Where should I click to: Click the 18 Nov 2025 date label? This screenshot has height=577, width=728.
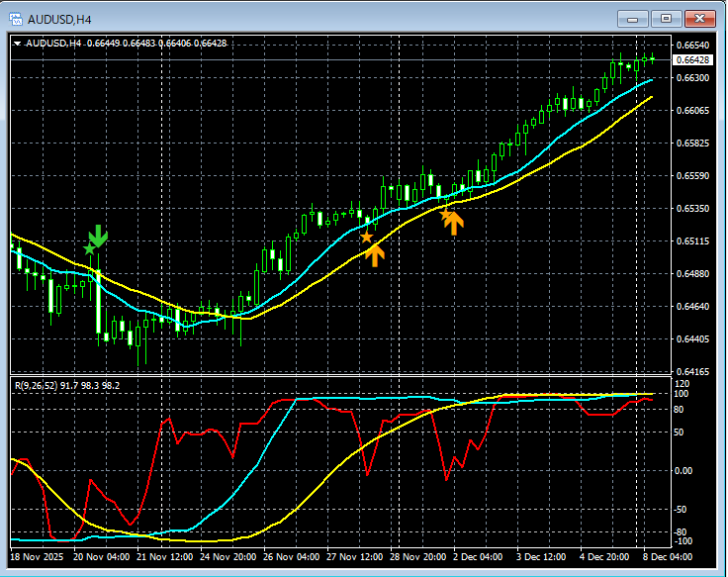pos(38,557)
